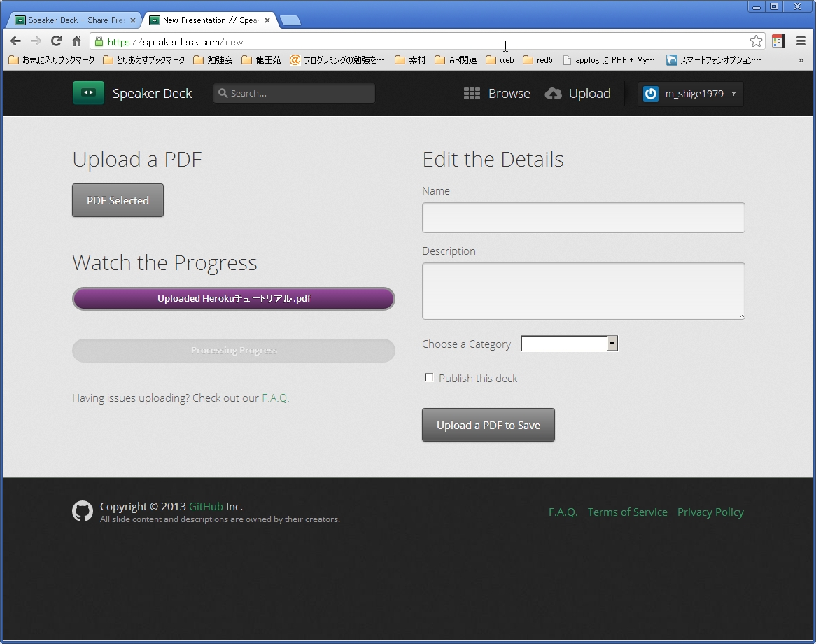Check the Publish this deck checkbox
Viewport: 816px width, 644px height.
429,377
